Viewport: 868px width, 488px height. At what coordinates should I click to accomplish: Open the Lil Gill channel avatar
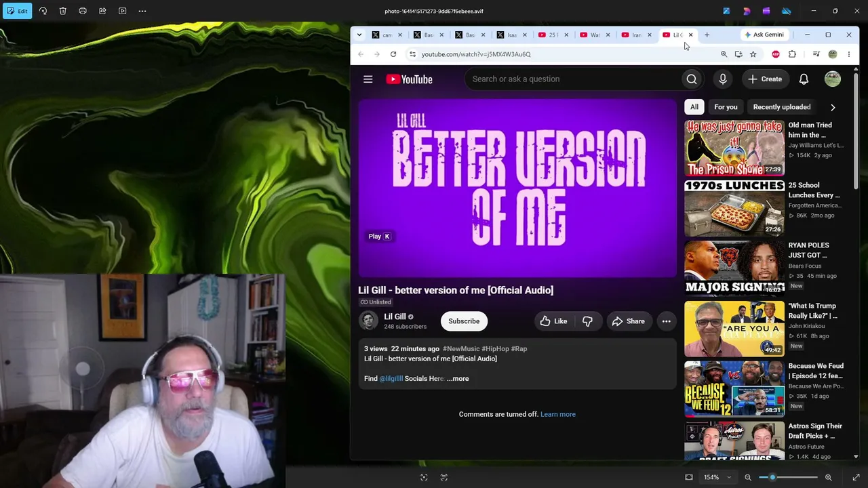click(368, 321)
